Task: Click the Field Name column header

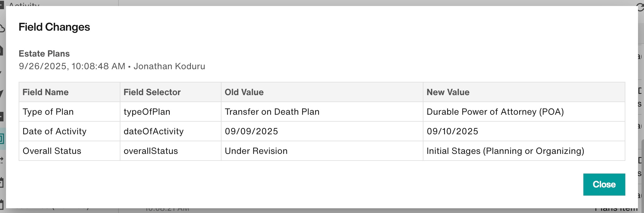Action: [x=45, y=92]
